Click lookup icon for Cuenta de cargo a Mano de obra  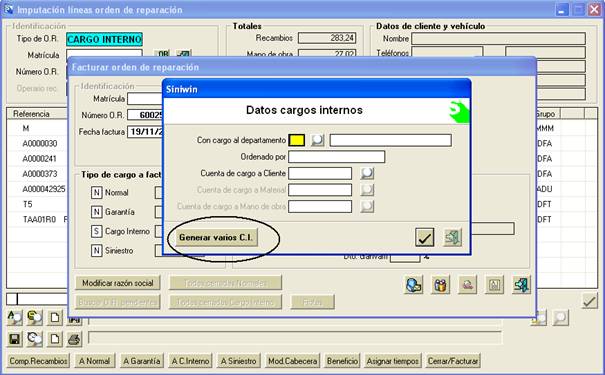point(367,206)
